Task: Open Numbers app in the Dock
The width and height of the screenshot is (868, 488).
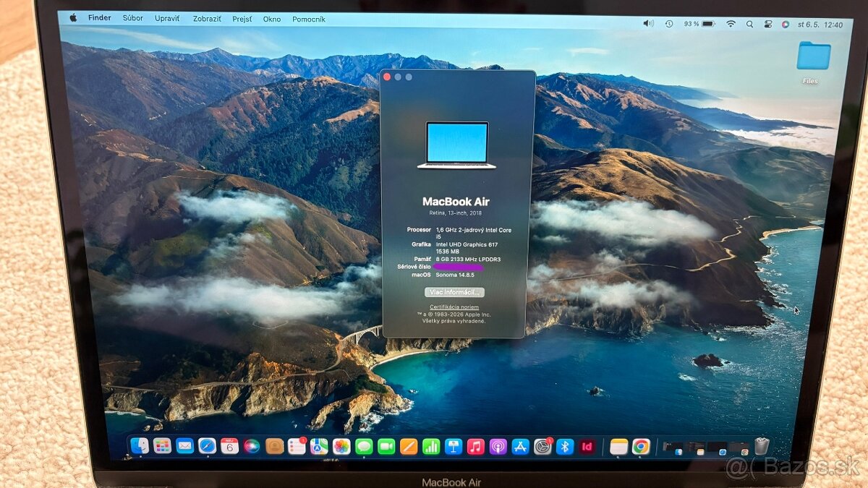Action: [431, 446]
